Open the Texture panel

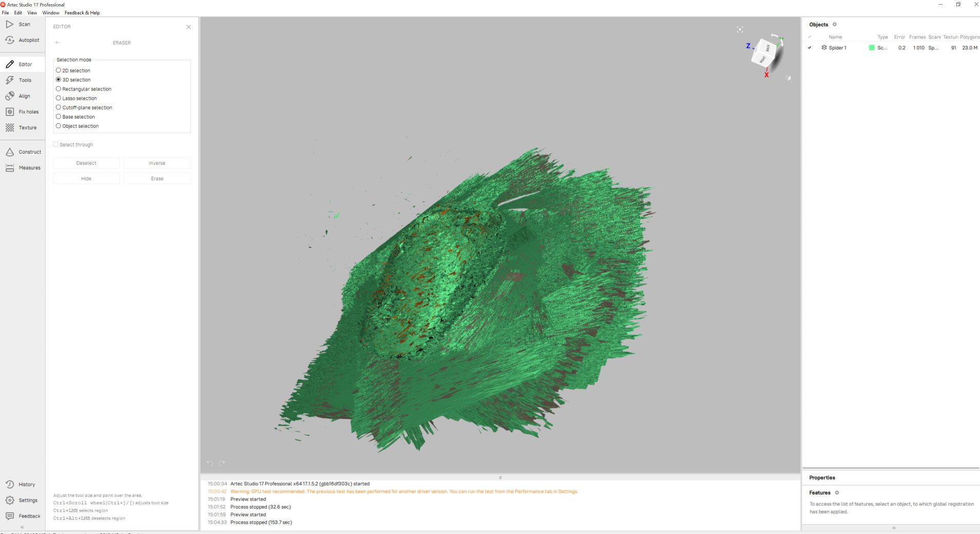[22, 127]
